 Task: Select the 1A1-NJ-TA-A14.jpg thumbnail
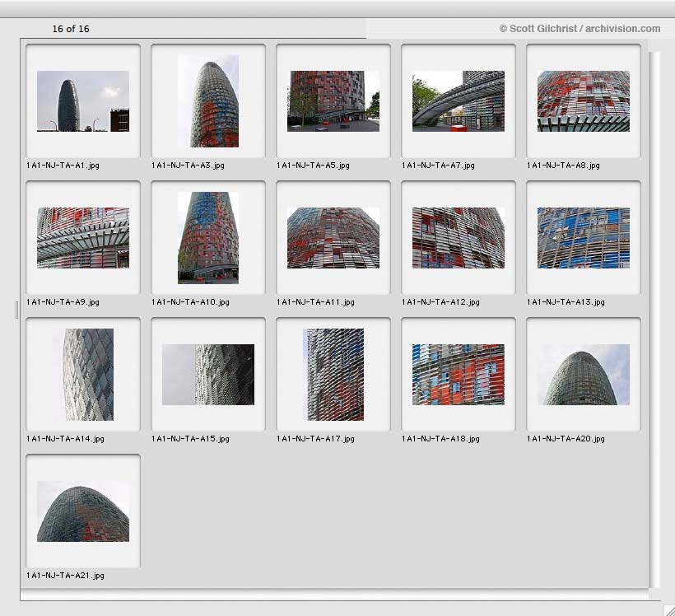pos(83,375)
